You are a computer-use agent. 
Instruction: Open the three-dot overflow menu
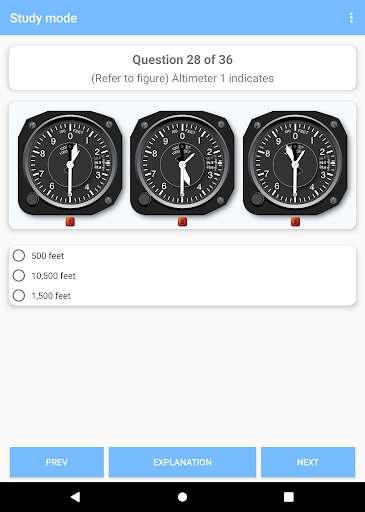(351, 18)
